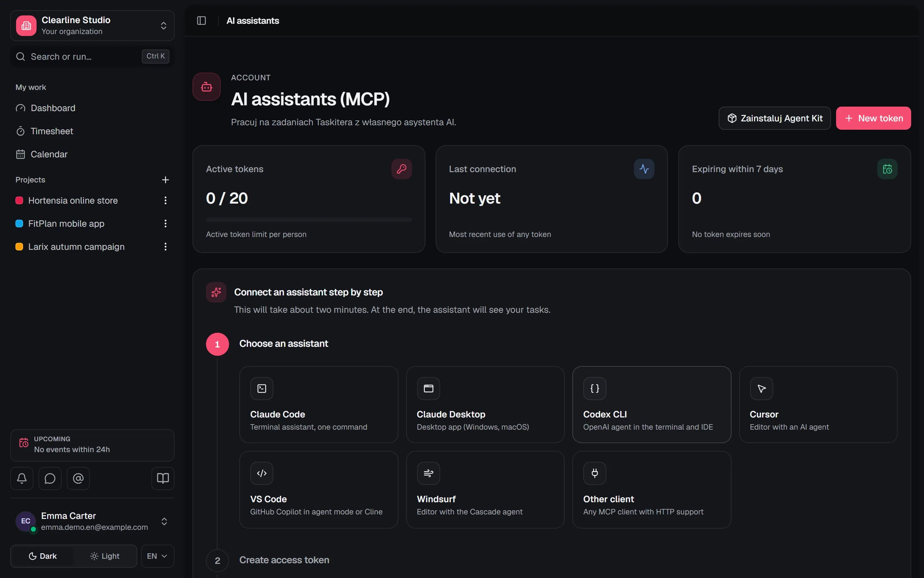Choose Codex CLI as the assistant

click(x=652, y=405)
